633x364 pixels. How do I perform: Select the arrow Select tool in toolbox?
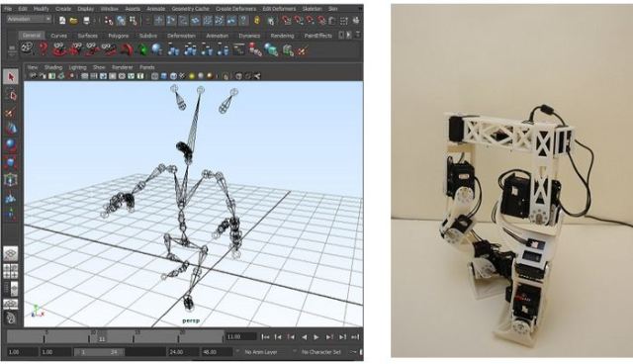11,77
